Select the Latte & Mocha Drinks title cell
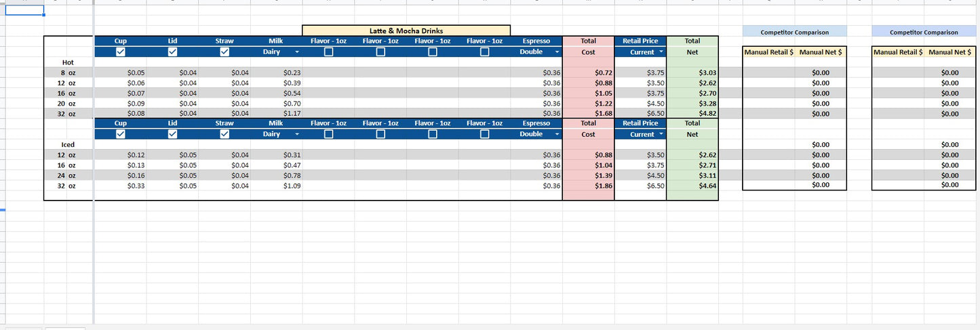This screenshot has height=330, width=980. [x=406, y=30]
